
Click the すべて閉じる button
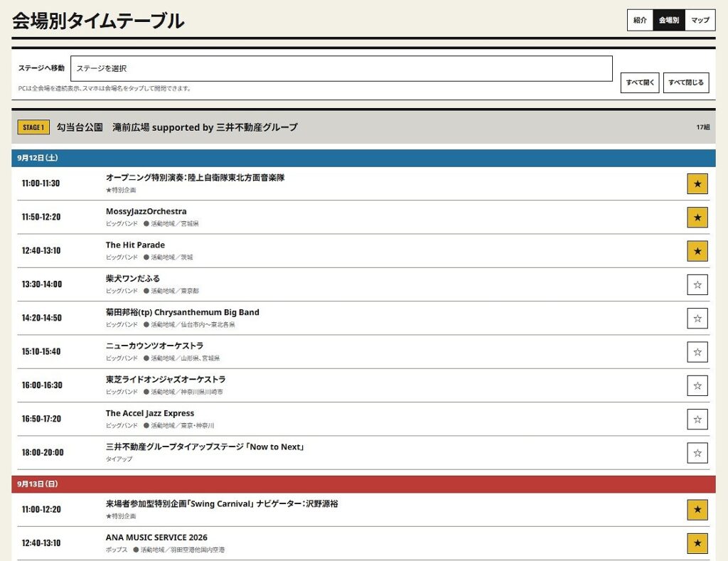click(x=686, y=82)
